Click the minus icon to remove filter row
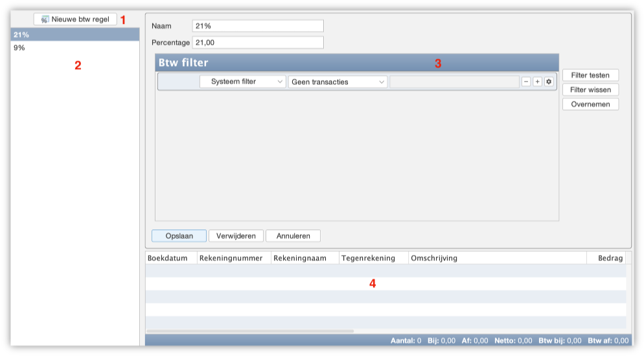 [x=526, y=82]
